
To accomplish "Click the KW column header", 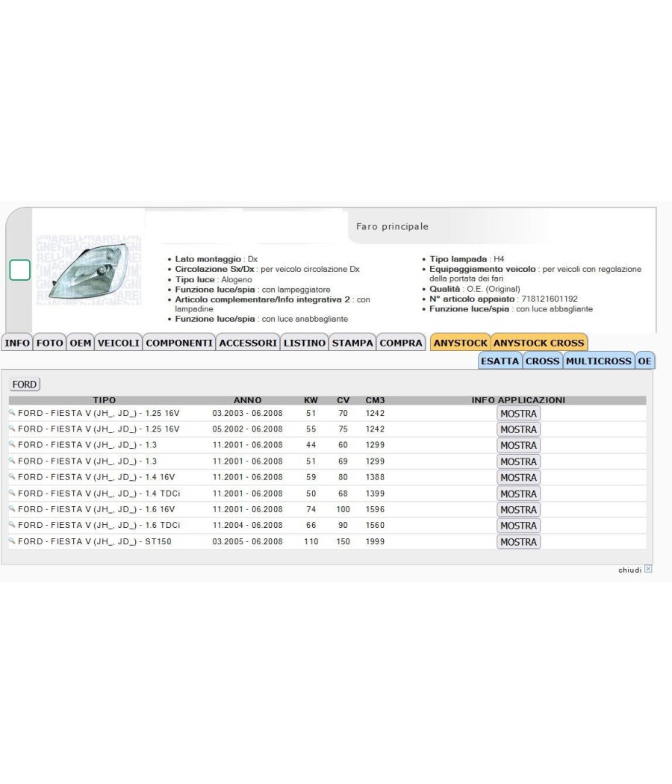I will [x=311, y=400].
